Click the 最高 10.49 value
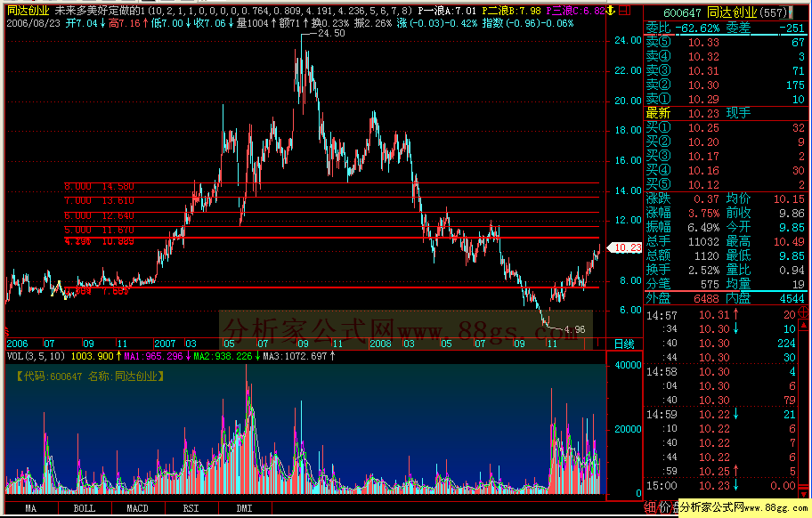812x518 pixels. [789, 242]
